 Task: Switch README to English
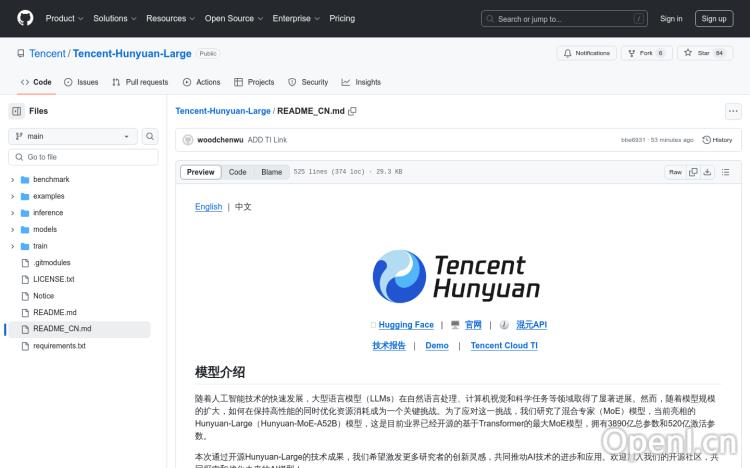click(x=209, y=207)
